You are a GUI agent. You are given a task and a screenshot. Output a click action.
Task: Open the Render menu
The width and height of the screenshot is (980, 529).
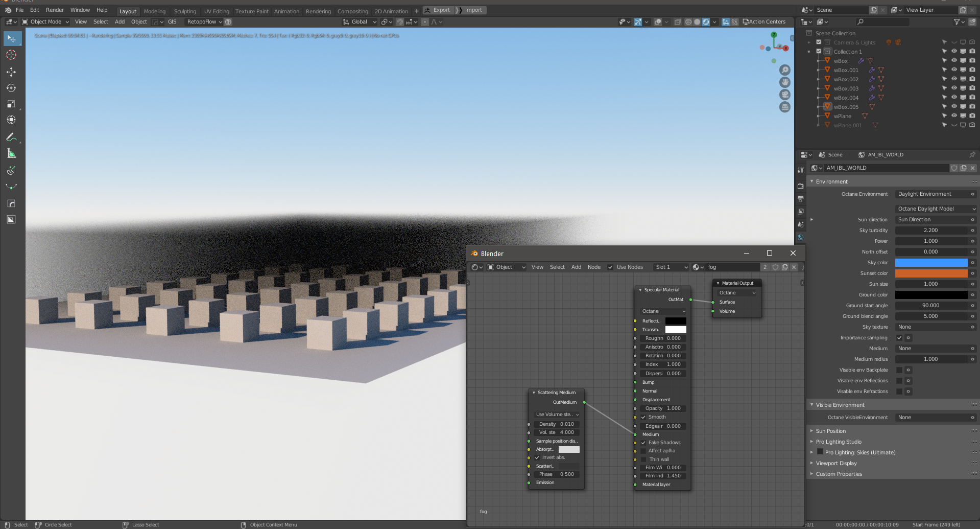[55, 10]
